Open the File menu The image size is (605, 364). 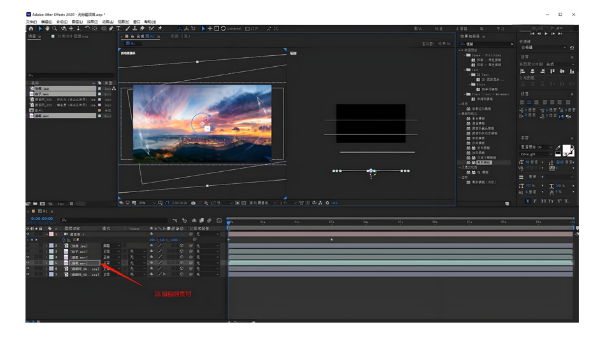(31, 22)
